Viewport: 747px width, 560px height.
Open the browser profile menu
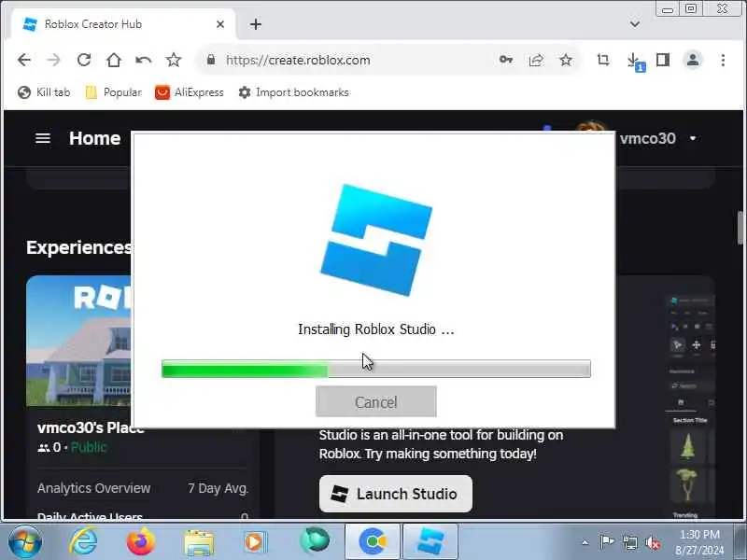click(693, 60)
